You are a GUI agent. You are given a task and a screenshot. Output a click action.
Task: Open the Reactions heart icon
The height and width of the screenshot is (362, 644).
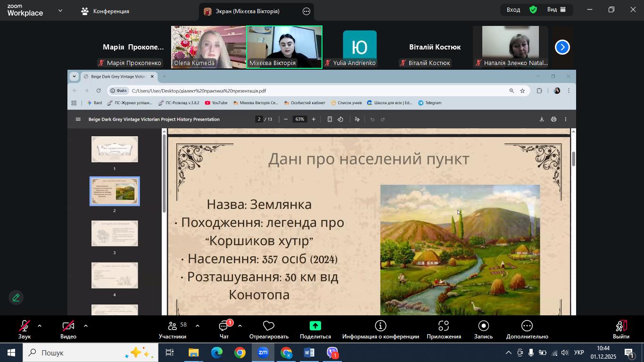click(x=268, y=326)
